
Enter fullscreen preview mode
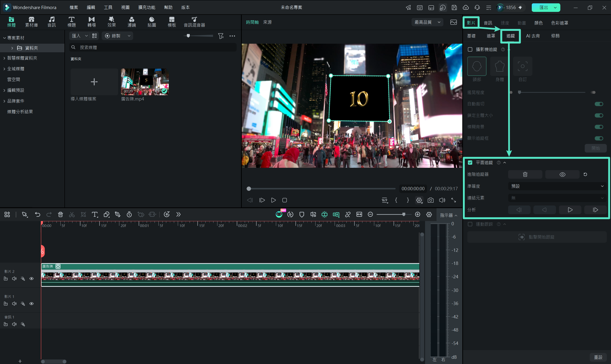(453, 200)
